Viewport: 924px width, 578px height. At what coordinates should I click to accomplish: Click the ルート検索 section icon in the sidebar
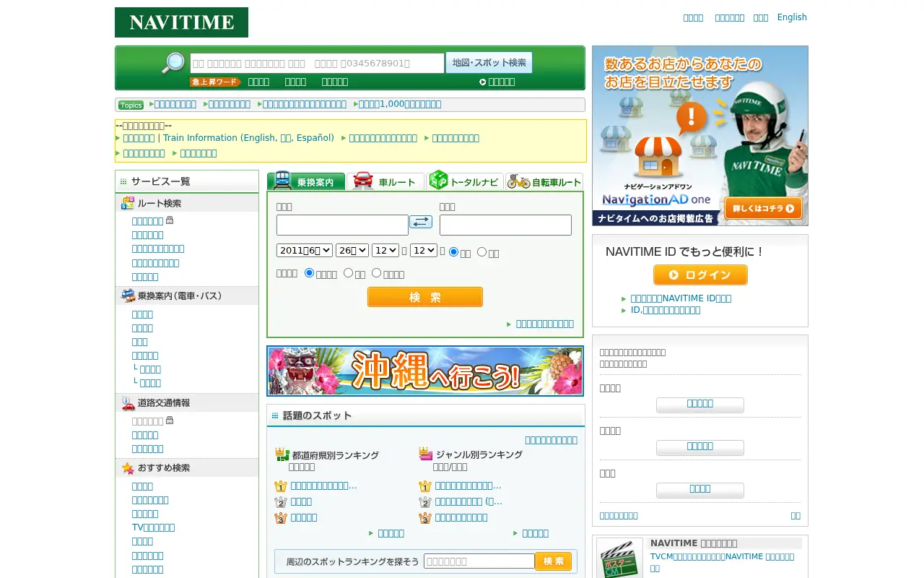(x=128, y=203)
